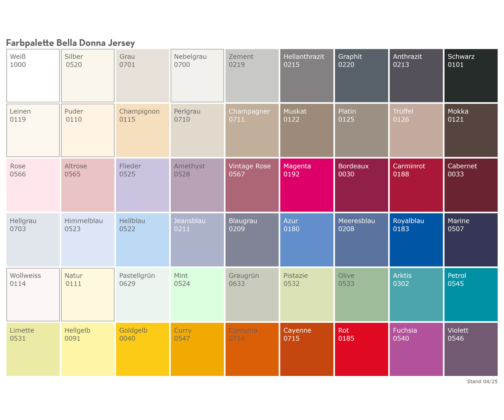Select the Limette 0531 color square
This screenshot has height=420, width=504.
click(x=33, y=349)
